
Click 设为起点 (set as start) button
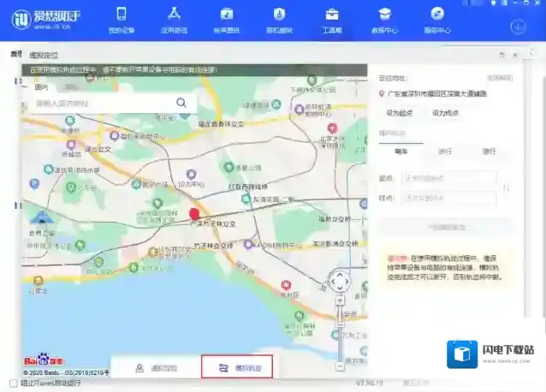pyautogui.click(x=399, y=113)
